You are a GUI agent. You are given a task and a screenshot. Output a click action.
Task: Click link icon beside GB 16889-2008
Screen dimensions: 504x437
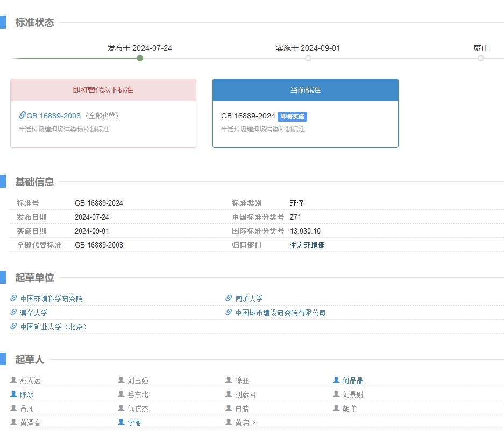[22, 115]
